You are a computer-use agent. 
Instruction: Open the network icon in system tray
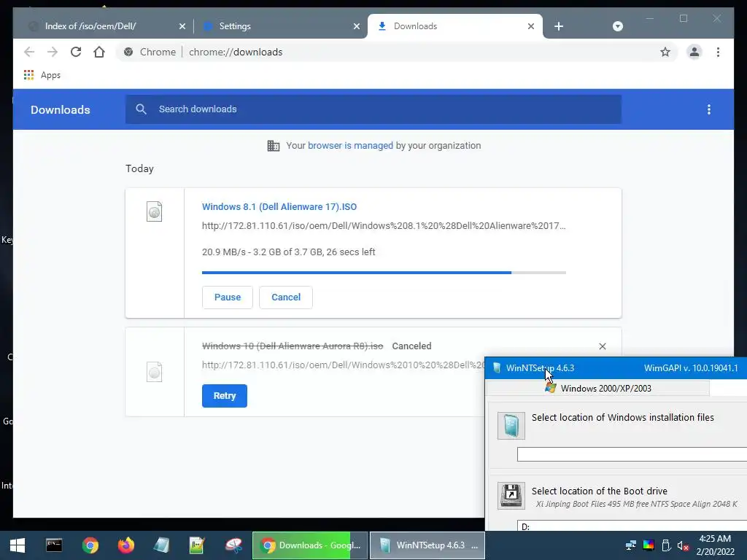631,545
